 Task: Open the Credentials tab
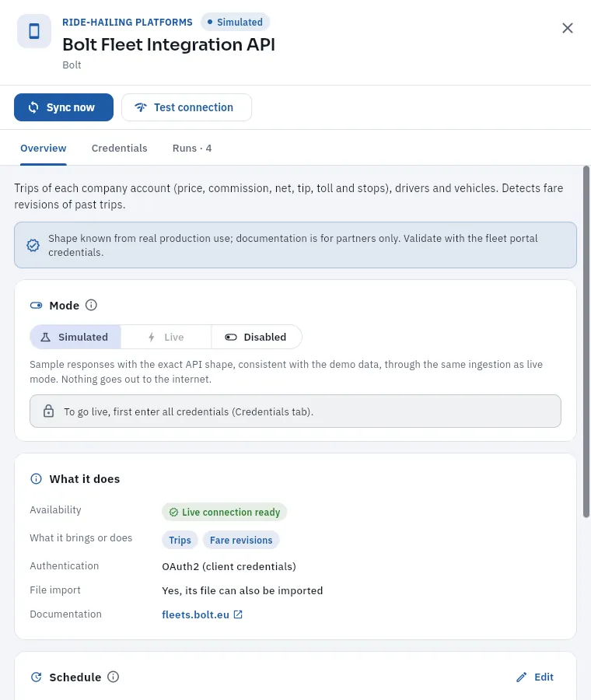119,149
